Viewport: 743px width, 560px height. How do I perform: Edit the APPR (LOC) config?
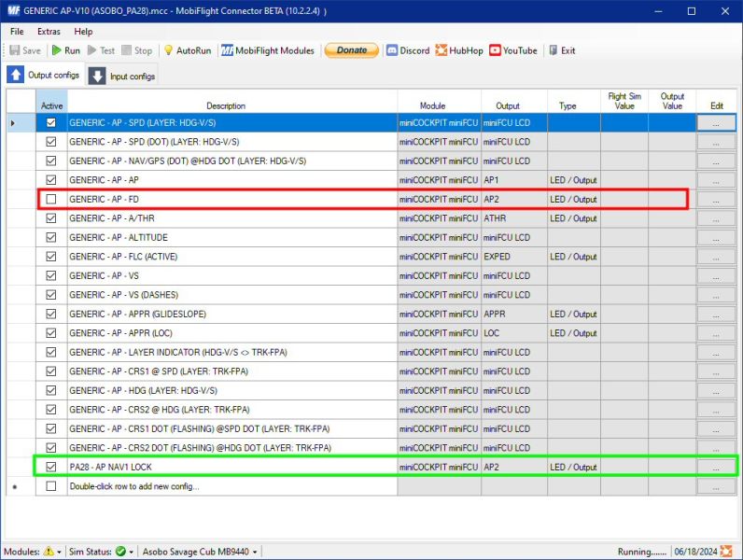(x=716, y=333)
